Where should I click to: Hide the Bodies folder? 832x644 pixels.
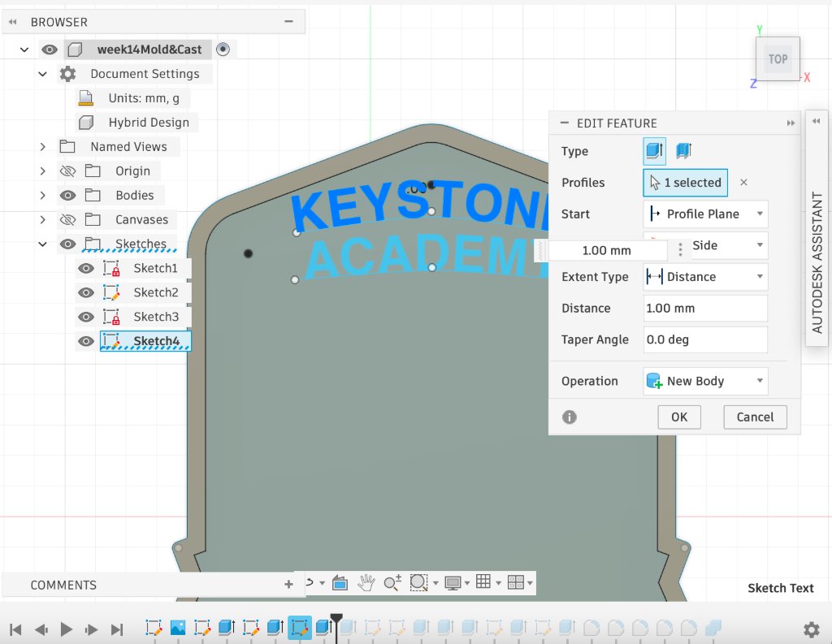[68, 195]
